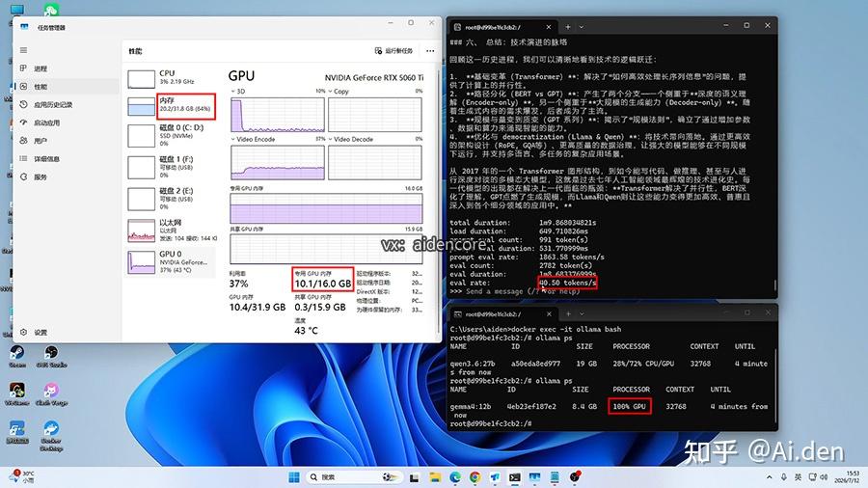Select the CPU performance entry
This screenshot has width=868, height=488.
tap(171, 78)
